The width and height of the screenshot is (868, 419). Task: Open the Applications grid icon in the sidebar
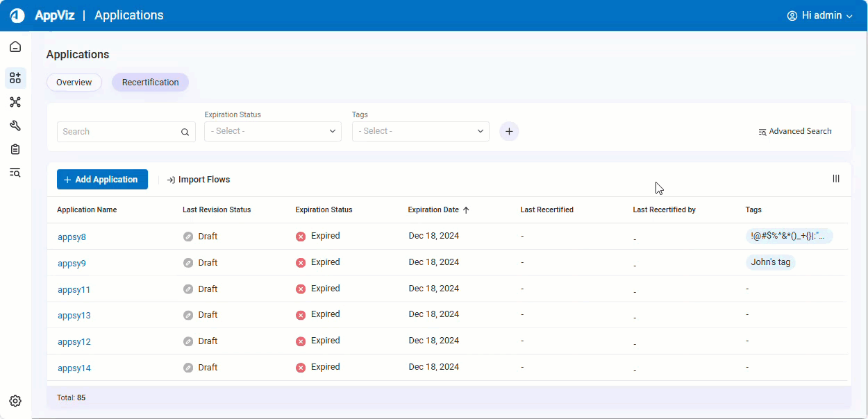(15, 78)
